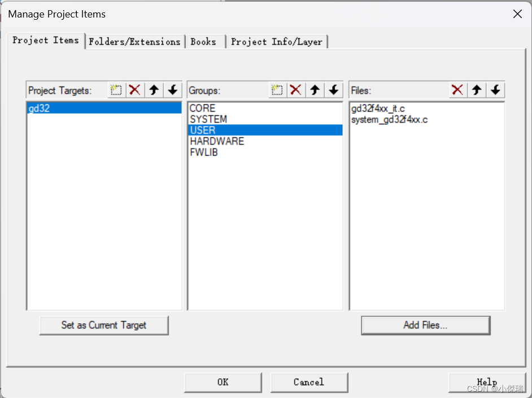Delete the selected group
Image resolution: width=532 pixels, height=398 pixels.
[296, 90]
